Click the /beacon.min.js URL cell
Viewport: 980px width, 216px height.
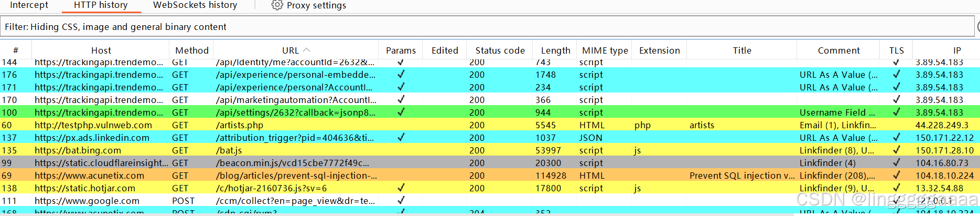tap(296, 163)
